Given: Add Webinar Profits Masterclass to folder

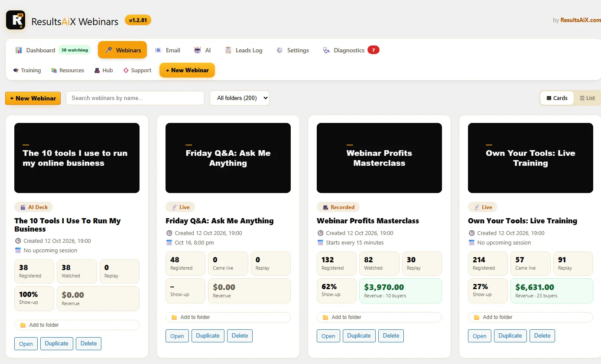Looking at the screenshot, I should (x=379, y=317).
